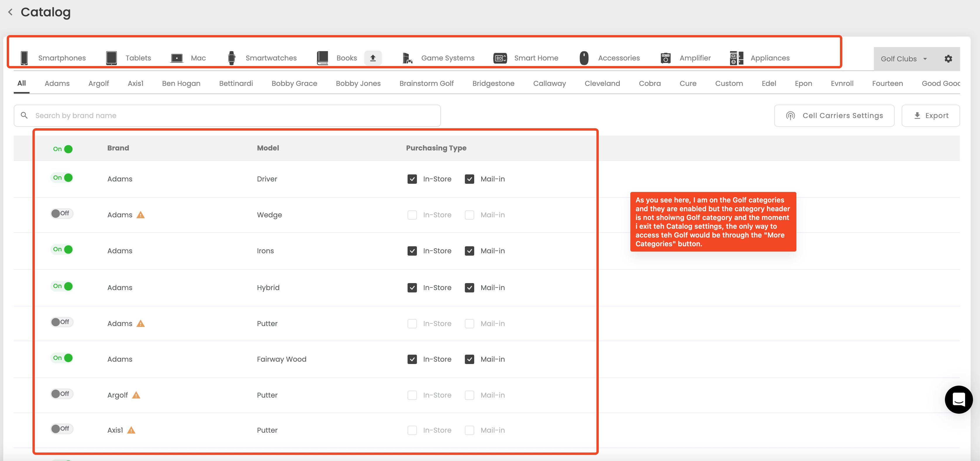The image size is (980, 461).
Task: Click the cell carrier signal icon
Action: coord(791,115)
